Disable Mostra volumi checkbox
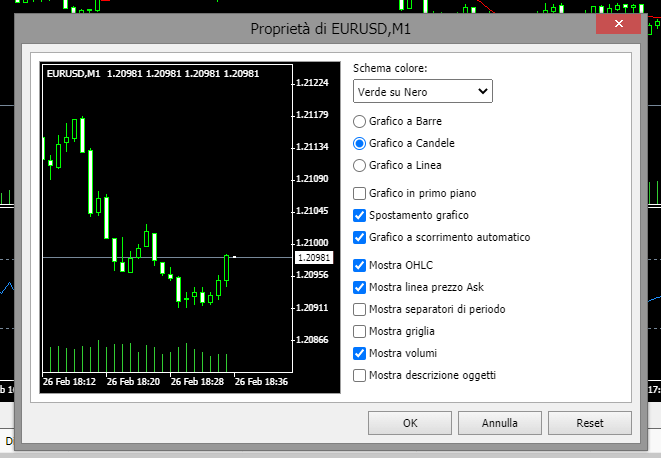661x458 pixels. pos(359,353)
